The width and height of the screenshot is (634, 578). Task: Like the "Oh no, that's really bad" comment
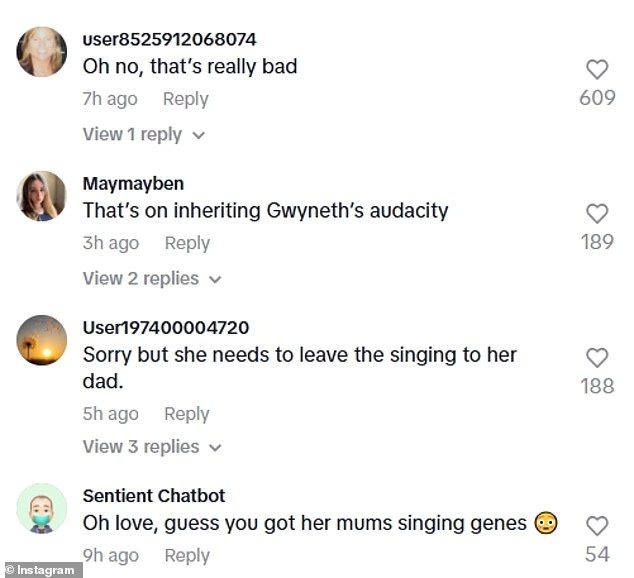point(597,70)
